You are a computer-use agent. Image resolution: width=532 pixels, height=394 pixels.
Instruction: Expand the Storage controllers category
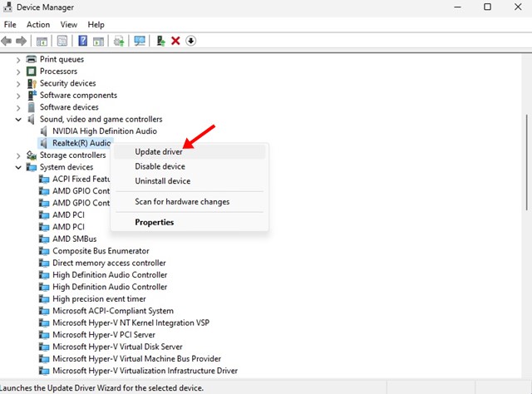point(18,155)
